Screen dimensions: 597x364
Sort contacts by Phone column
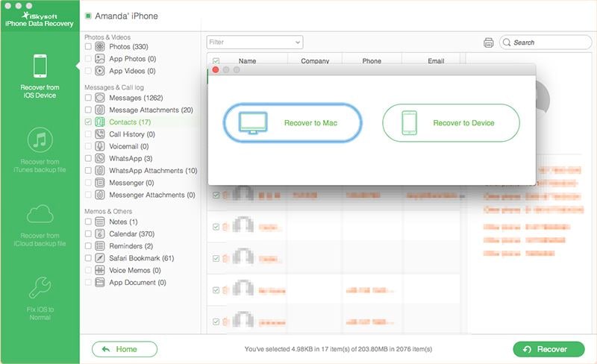(x=372, y=60)
